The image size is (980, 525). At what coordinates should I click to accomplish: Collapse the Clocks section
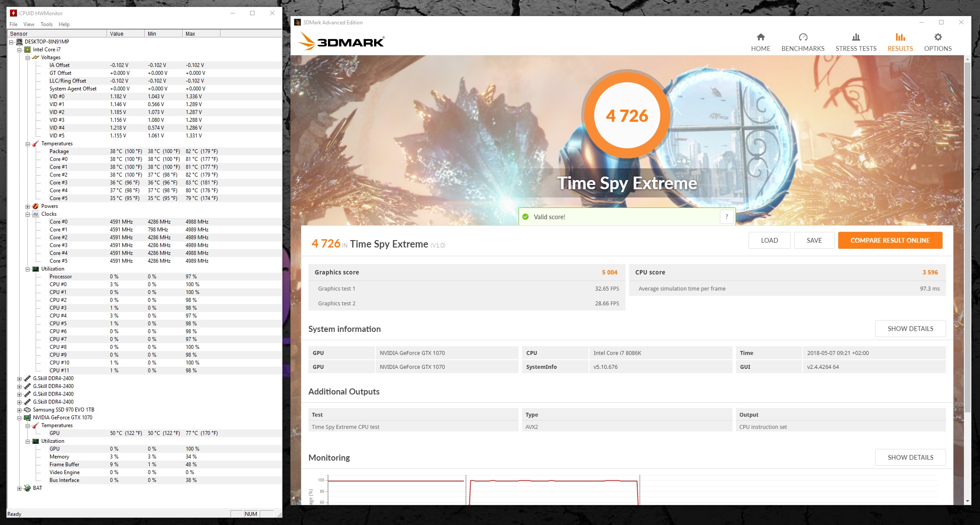point(27,214)
